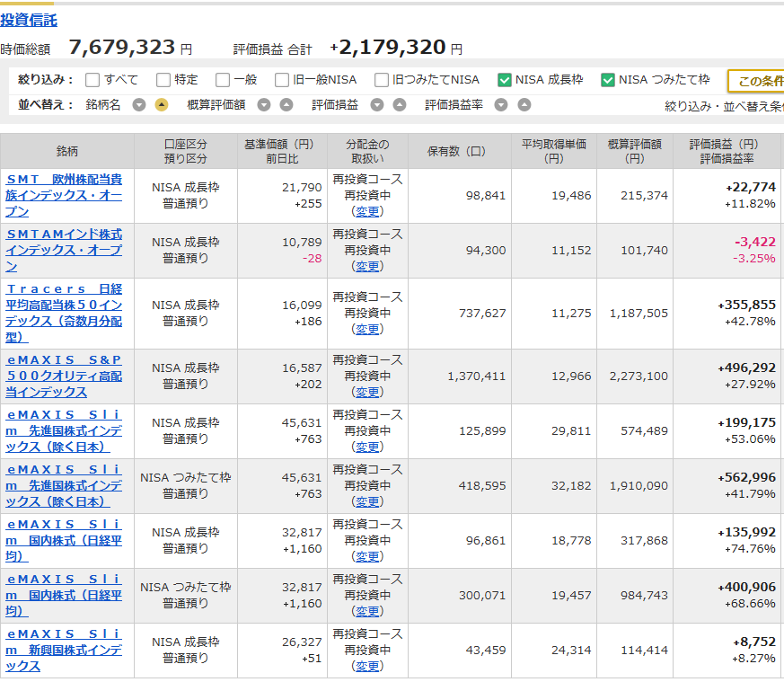Image resolution: width=784 pixels, height=682 pixels.
Task: Open eMAXIS Slim 新興国株式インデックス fund
Action: click(64, 650)
